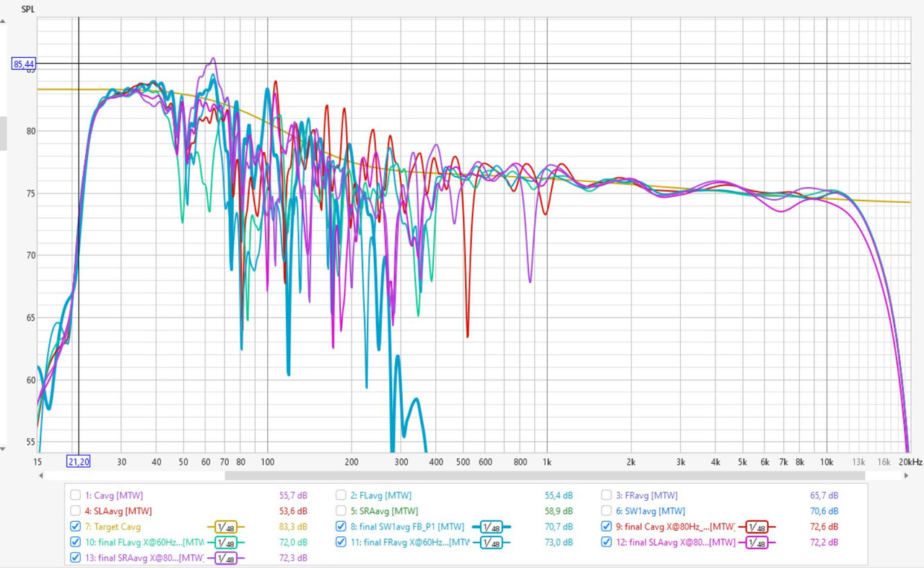Image resolution: width=924 pixels, height=568 pixels.
Task: Click the 85,44 SPL cursor readout box
Action: [24, 64]
